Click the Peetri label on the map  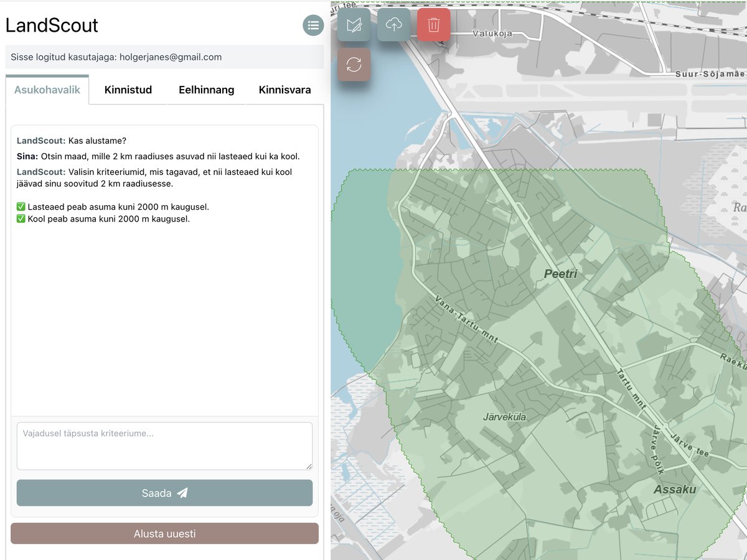(561, 274)
